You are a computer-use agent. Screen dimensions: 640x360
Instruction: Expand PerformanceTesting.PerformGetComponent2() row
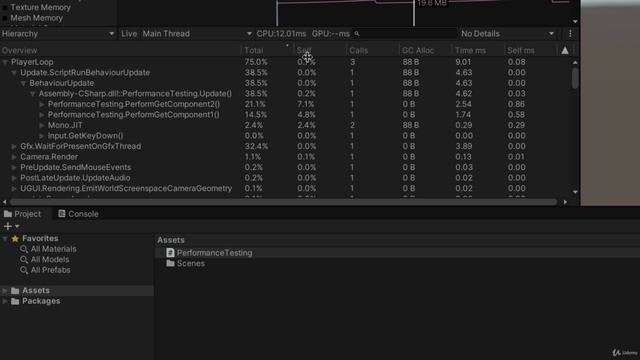tap(42, 104)
